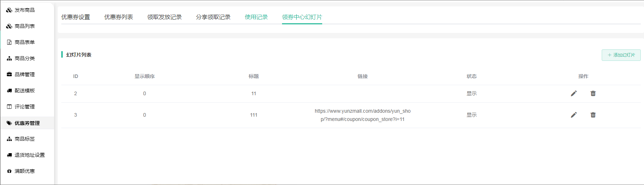Screen dimensions: 644x185
Task: Open the 使用记录 tab
Action: pos(256,17)
